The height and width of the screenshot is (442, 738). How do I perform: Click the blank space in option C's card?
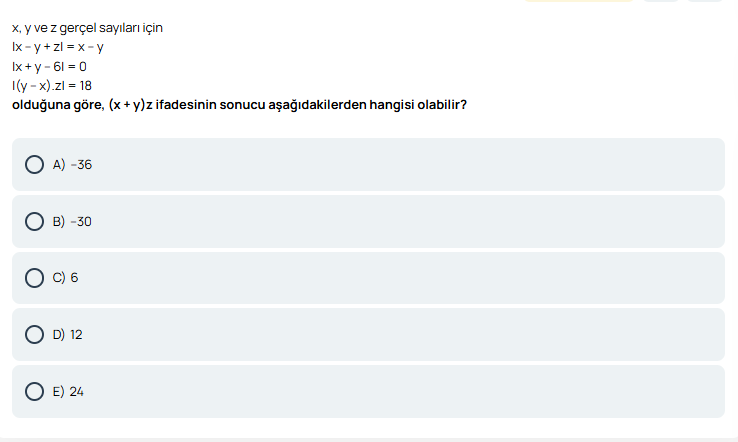click(400, 278)
